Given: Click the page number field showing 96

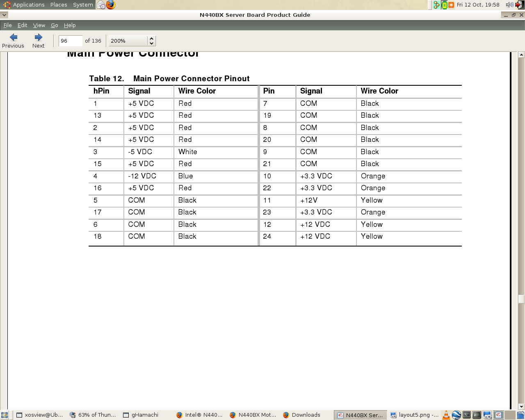Looking at the screenshot, I should coord(71,41).
